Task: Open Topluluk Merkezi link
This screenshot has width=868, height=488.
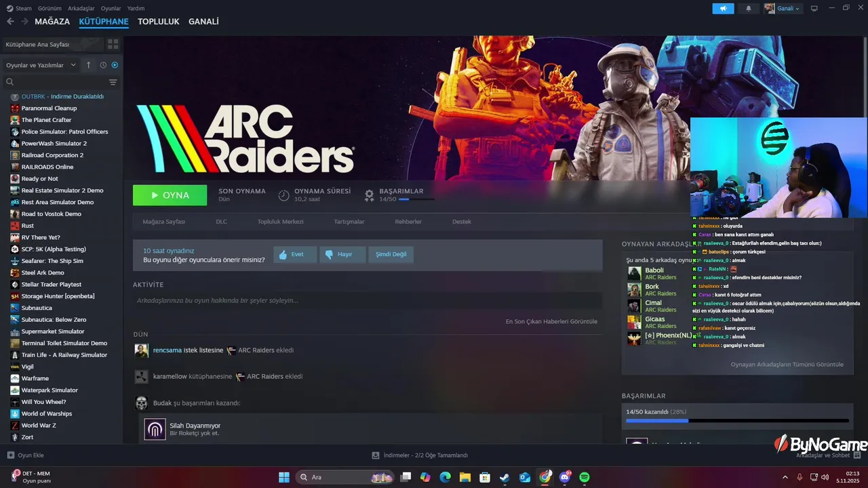Action: (x=280, y=222)
